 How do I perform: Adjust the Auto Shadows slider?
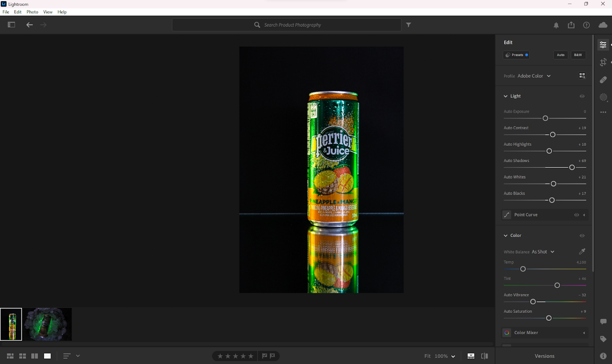pyautogui.click(x=572, y=167)
